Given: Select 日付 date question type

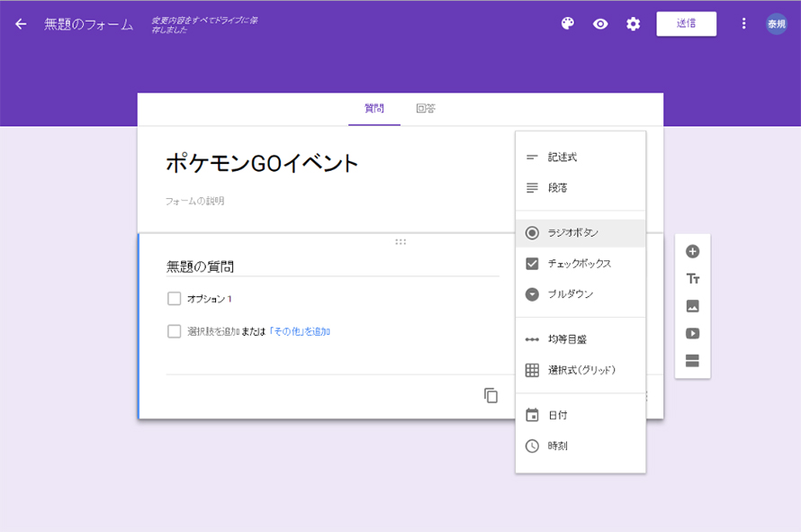Looking at the screenshot, I should coord(580,415).
